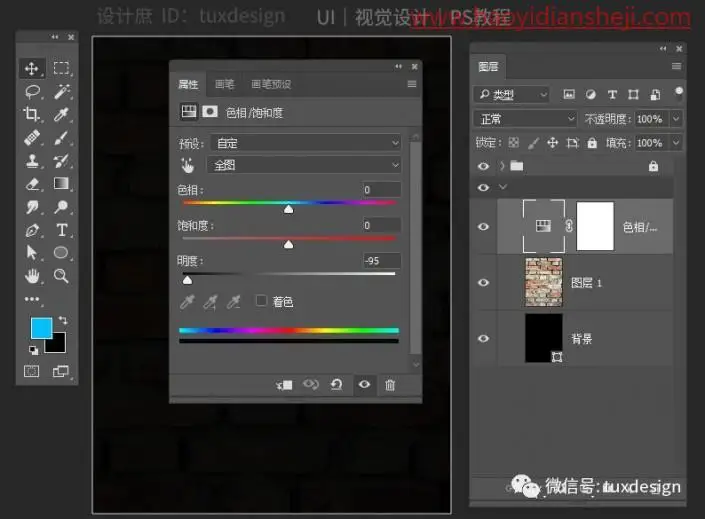The height and width of the screenshot is (519, 705).
Task: Click the 饱和度 saturation value field
Action: pyautogui.click(x=381, y=225)
